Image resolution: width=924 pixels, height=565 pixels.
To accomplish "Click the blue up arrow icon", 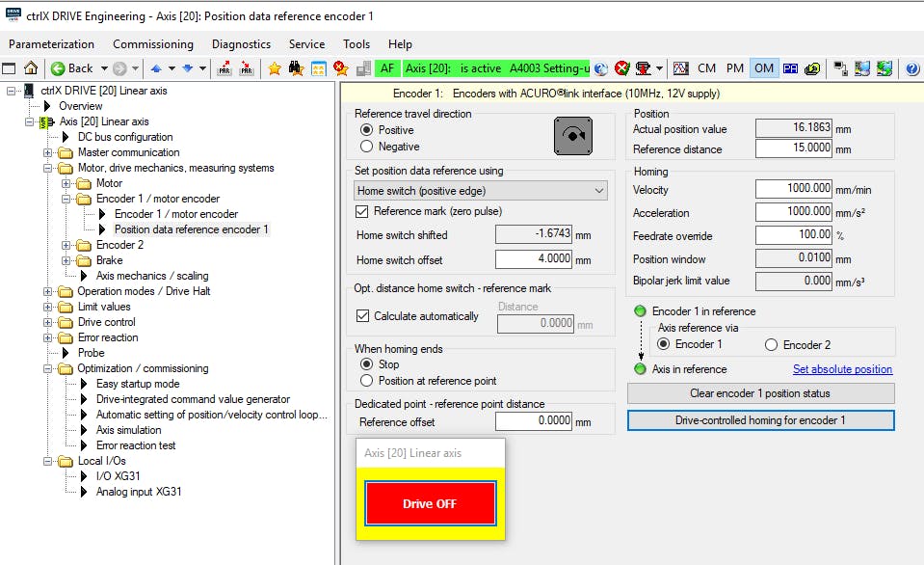I will pyautogui.click(x=156, y=68).
